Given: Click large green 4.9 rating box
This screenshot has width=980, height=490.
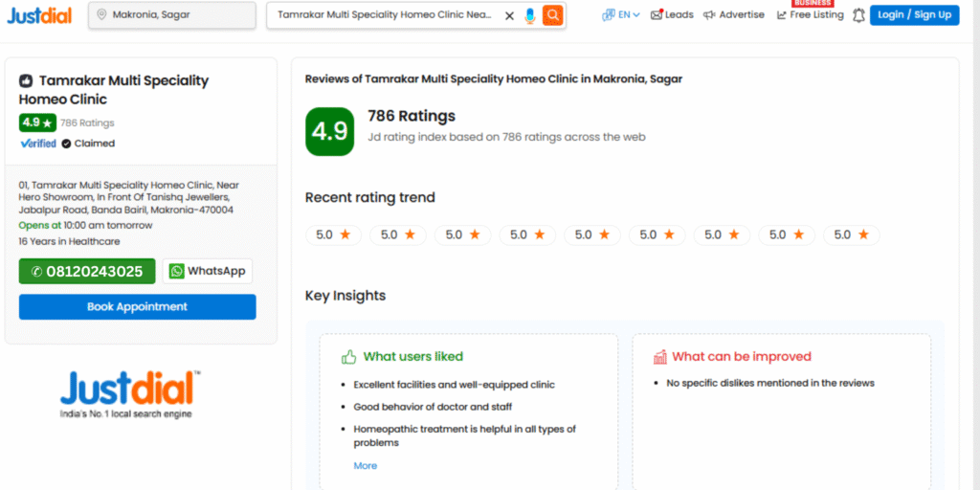Looking at the screenshot, I should 329,132.
